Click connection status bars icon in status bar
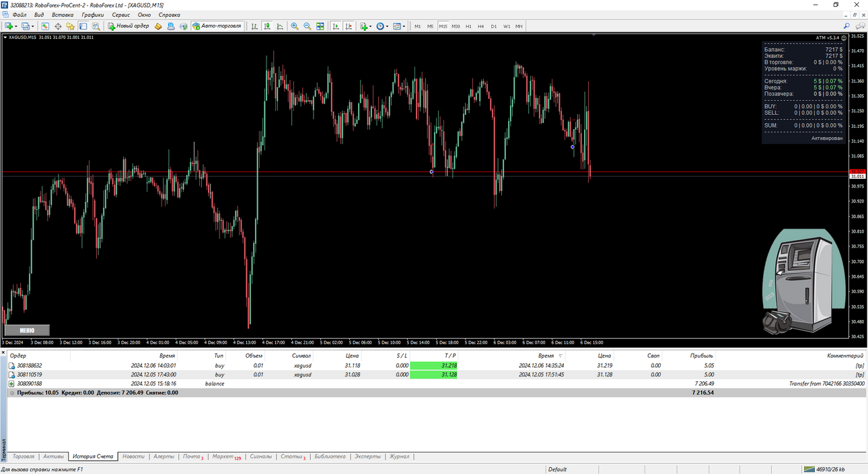This screenshot has height=474, width=868. [x=809, y=469]
